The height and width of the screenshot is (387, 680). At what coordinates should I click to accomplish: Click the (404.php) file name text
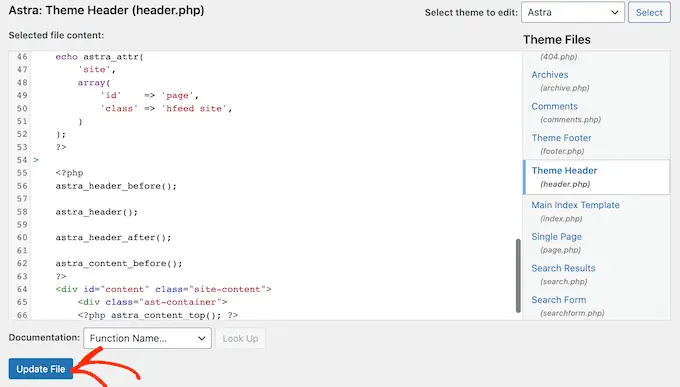tap(559, 56)
